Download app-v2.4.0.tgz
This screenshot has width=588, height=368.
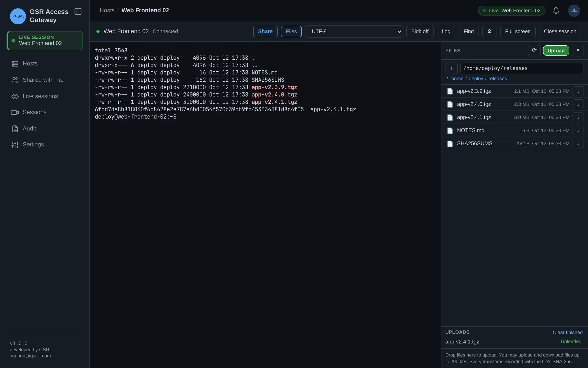578,104
